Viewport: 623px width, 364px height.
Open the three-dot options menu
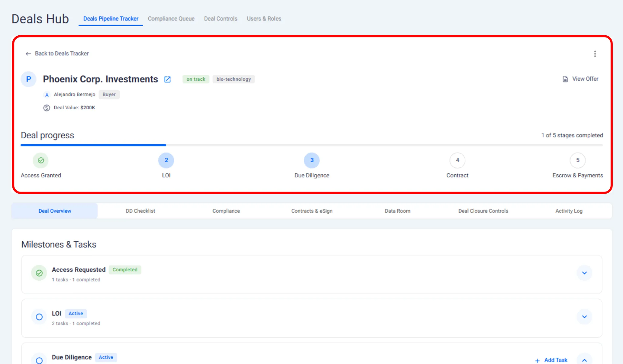click(595, 54)
